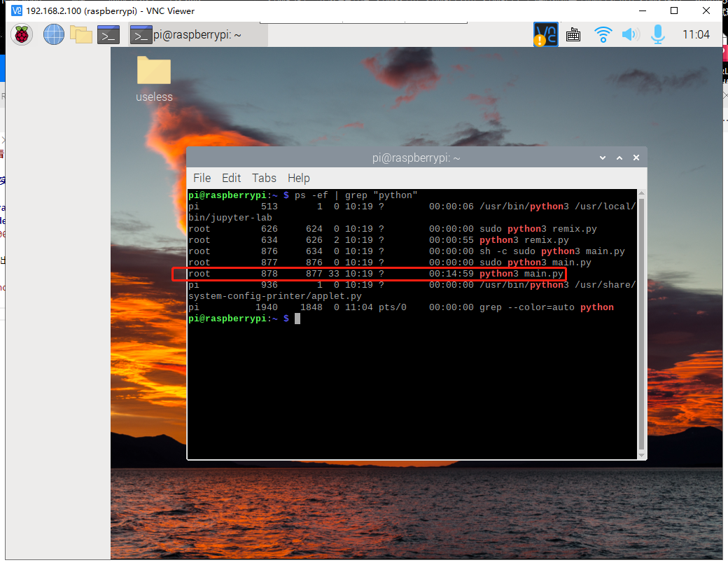Screen dimensions: 728x565
Task: Click the VNC Server tray icon
Action: [545, 34]
